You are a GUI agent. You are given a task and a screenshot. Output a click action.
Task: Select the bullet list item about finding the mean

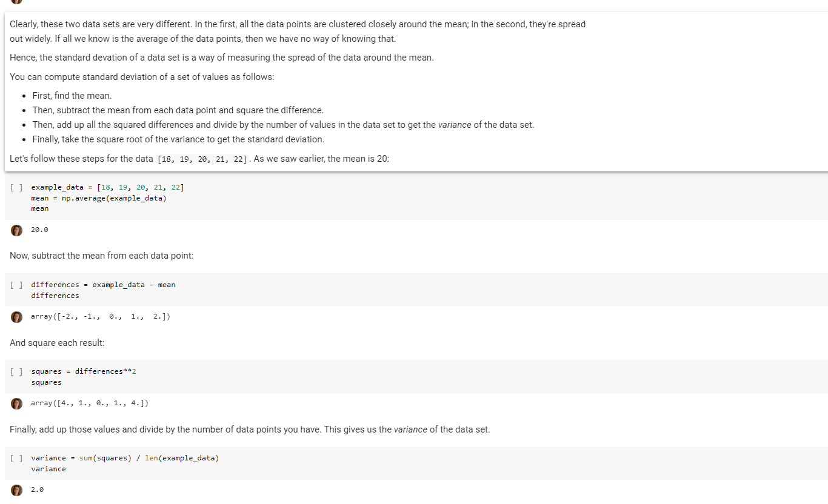[x=72, y=96]
